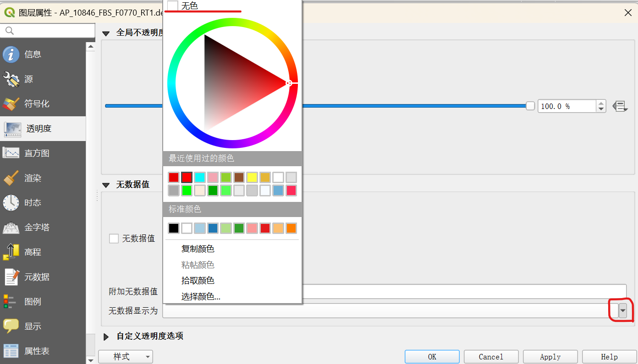Pick the yellow swatch in recent colors
Viewport: 638px width, 364px height.
click(252, 178)
